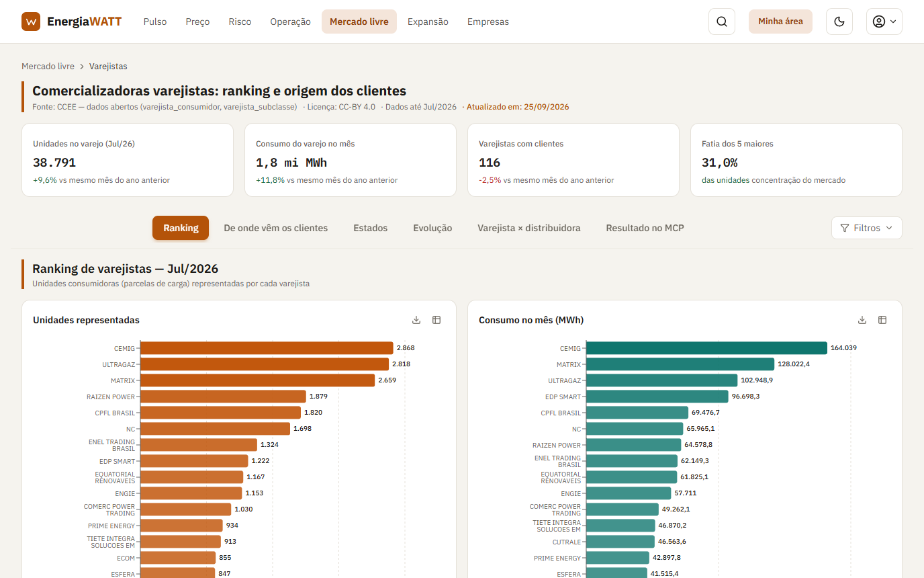Viewport: 924px width, 578px height.
Task: Click the Varejistas breadcrumb text
Action: pos(108,67)
